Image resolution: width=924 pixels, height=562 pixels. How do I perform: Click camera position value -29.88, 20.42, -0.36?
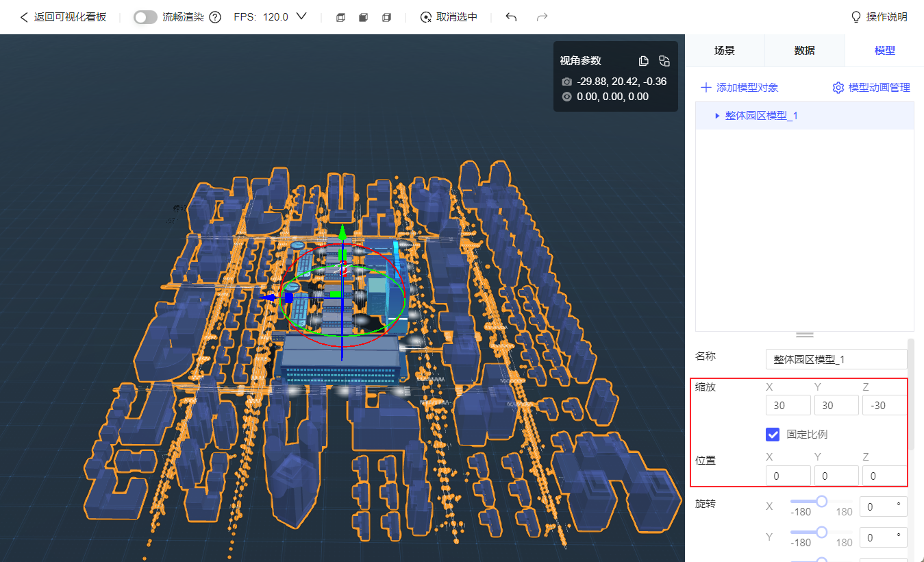pyautogui.click(x=621, y=82)
